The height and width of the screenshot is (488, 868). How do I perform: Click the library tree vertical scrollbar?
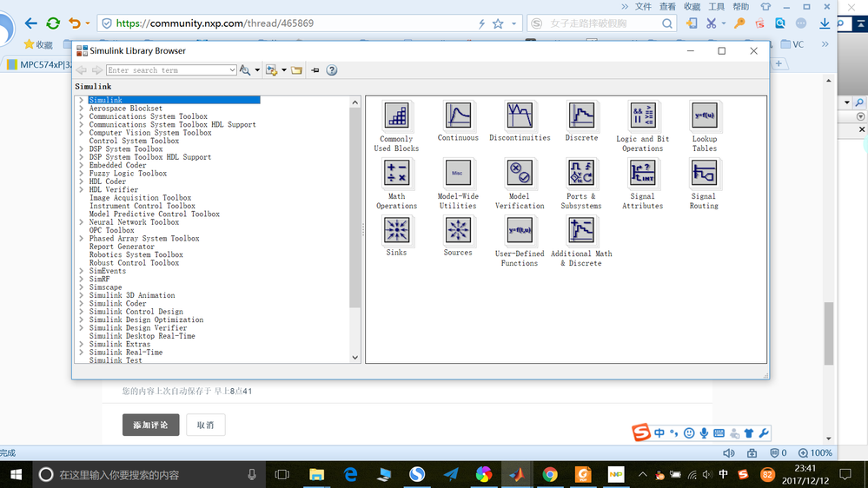pos(354,208)
